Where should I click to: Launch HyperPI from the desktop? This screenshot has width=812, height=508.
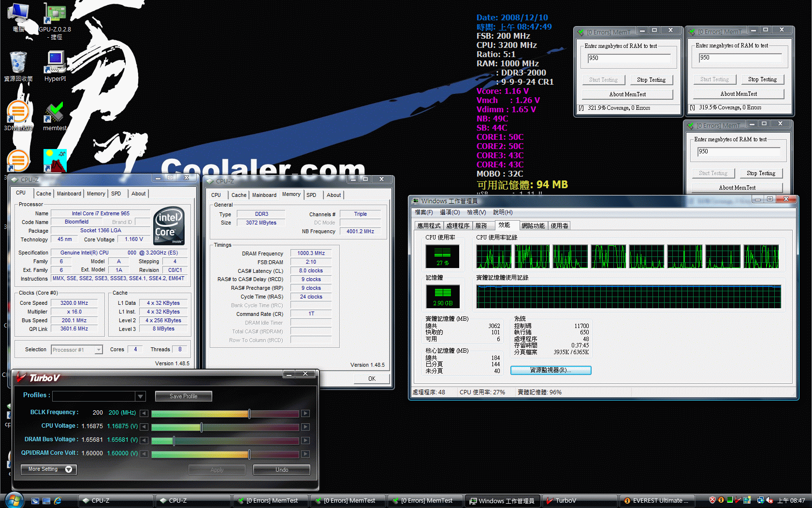pyautogui.click(x=55, y=66)
